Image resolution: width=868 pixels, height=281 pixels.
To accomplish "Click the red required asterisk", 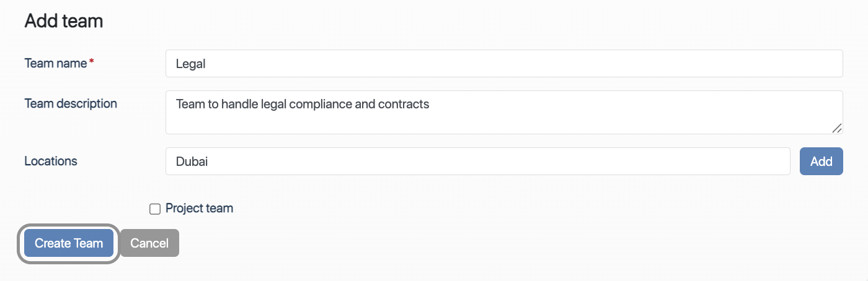I will (92, 63).
